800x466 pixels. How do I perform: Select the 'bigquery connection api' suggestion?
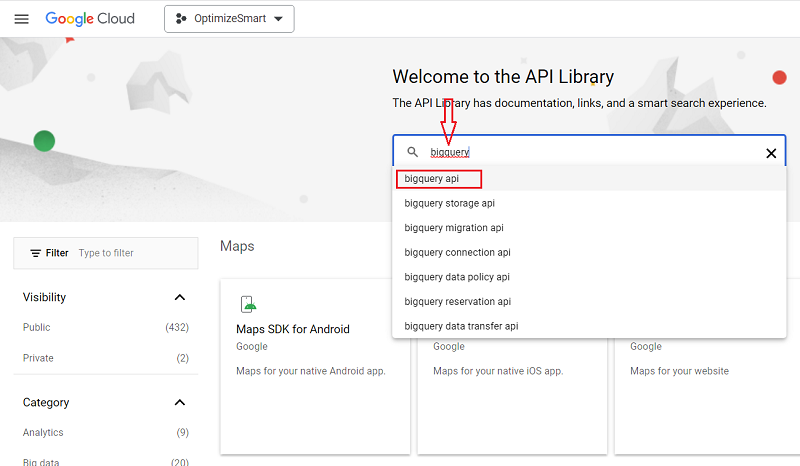click(x=589, y=252)
